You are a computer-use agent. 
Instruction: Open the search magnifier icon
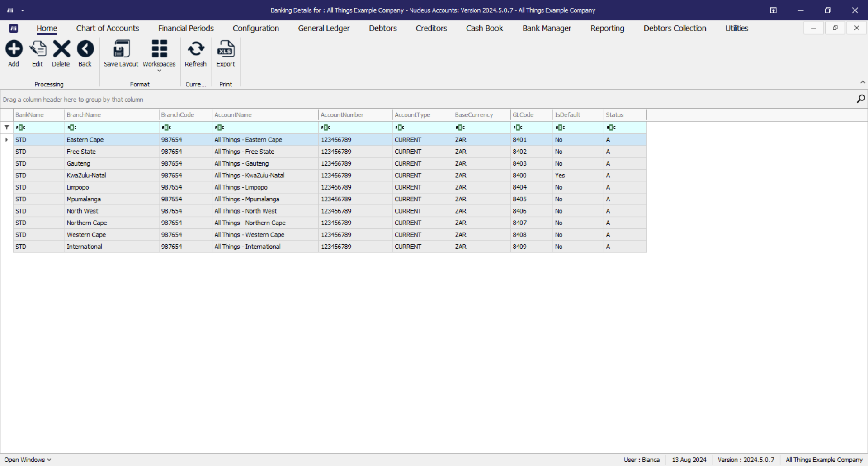pyautogui.click(x=861, y=99)
